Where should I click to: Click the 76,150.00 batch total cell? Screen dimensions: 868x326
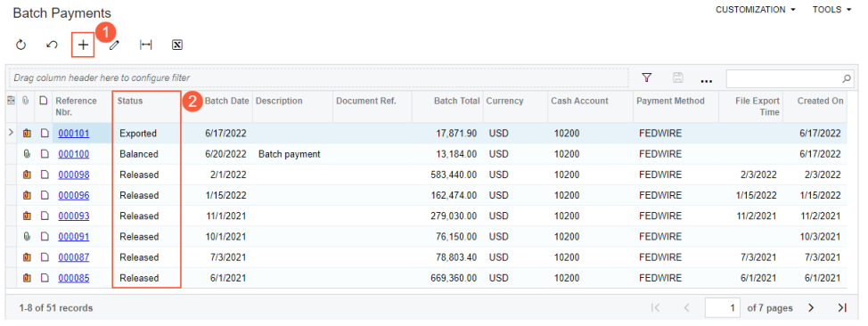pos(447,236)
